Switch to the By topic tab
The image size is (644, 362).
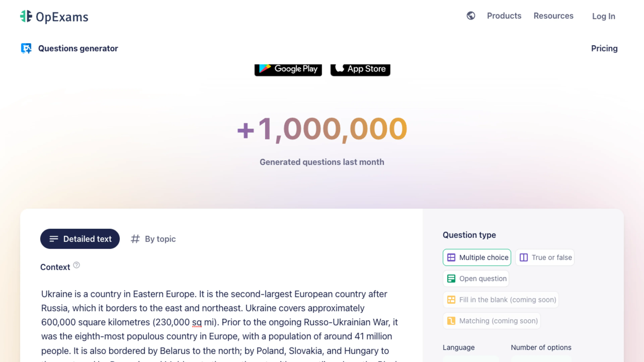click(153, 239)
